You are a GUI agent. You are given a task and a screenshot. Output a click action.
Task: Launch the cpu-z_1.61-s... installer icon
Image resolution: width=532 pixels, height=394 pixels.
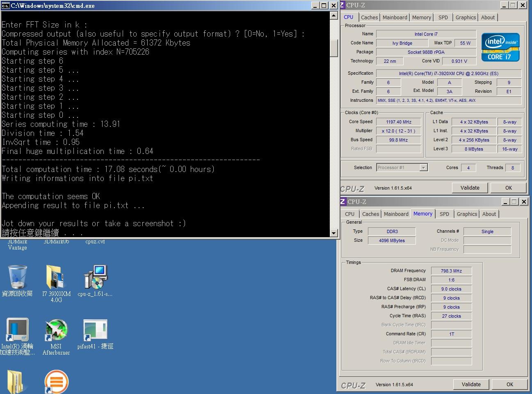point(96,280)
